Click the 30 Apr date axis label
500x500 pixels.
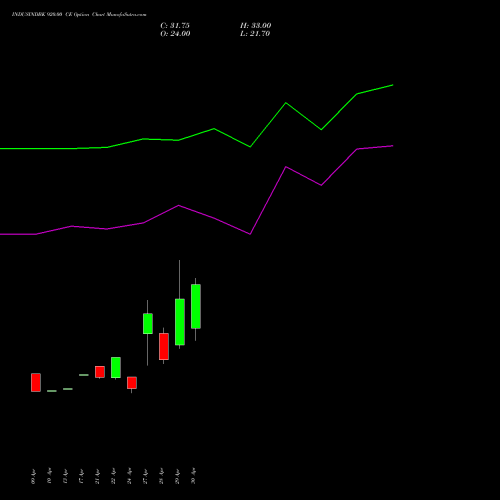pos(193,476)
